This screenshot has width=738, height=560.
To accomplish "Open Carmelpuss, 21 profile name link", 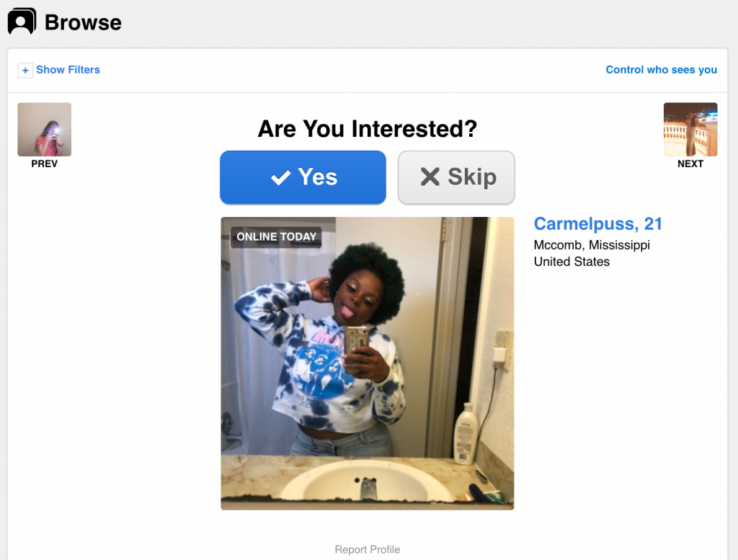I will [x=597, y=224].
